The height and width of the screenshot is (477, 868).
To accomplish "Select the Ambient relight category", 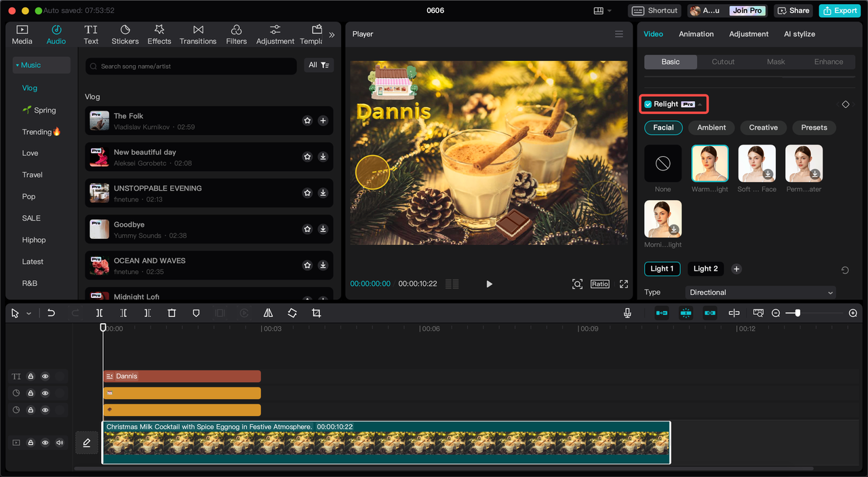I will point(711,128).
